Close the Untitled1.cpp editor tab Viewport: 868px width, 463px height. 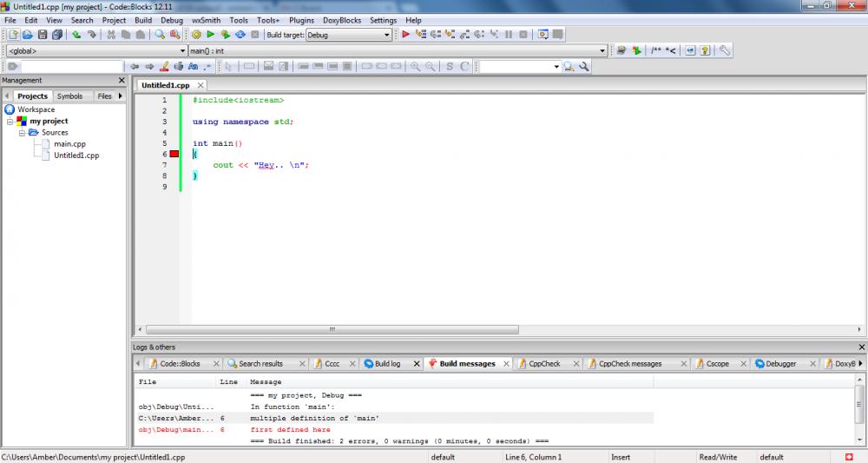[201, 85]
